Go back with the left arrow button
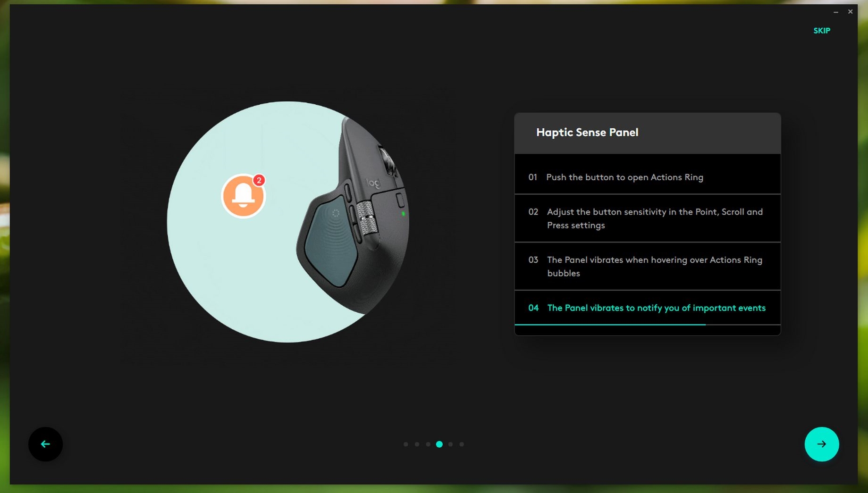868x493 pixels. pyautogui.click(x=45, y=444)
